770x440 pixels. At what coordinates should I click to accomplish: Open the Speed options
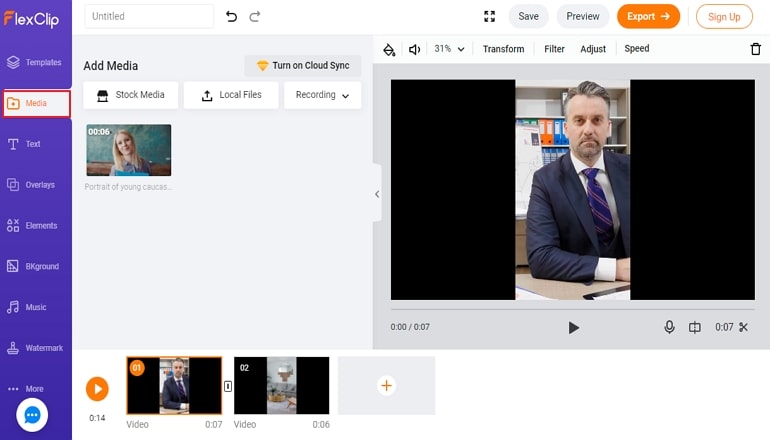pyautogui.click(x=636, y=48)
